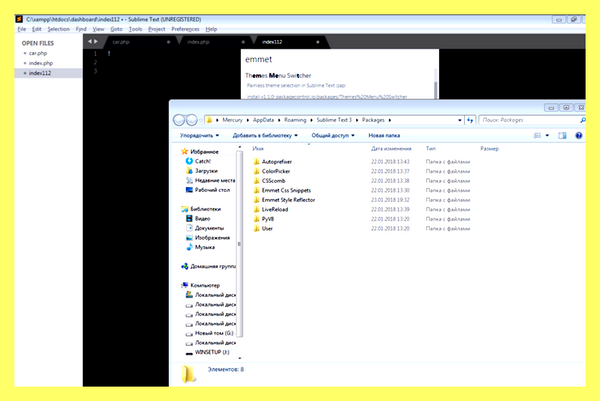
Task: Click the Packages search field
Action: pyautogui.click(x=529, y=120)
